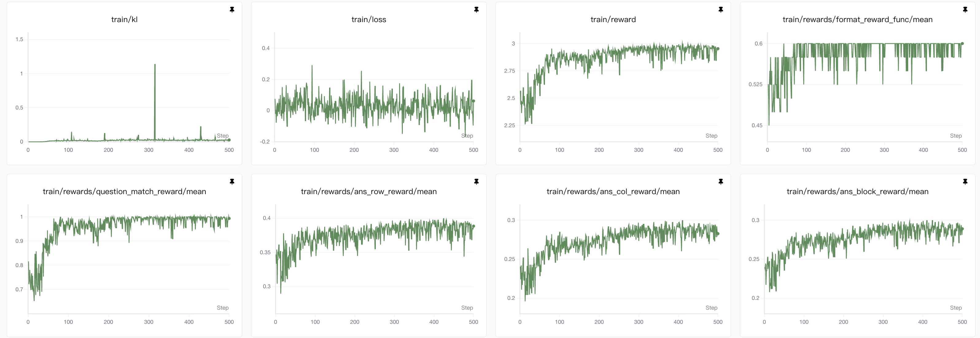Click train/rewards/ans_col_reward/mean title
Screen dimensions: 980x338
[613, 191]
